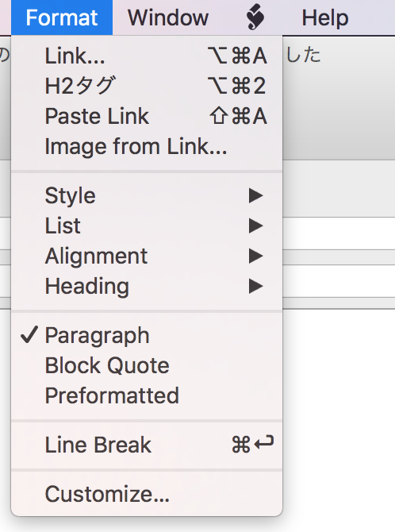Screen dimensions: 395x532
Task: Insert a Line Break
Action: (x=147, y=445)
